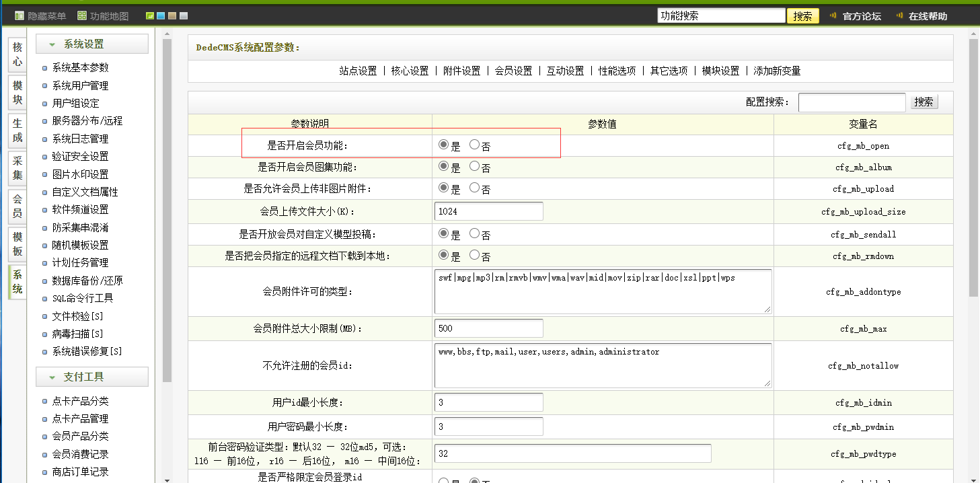Open the 功能地图 function map
Viewport: 980px width, 483px height.
click(x=103, y=15)
